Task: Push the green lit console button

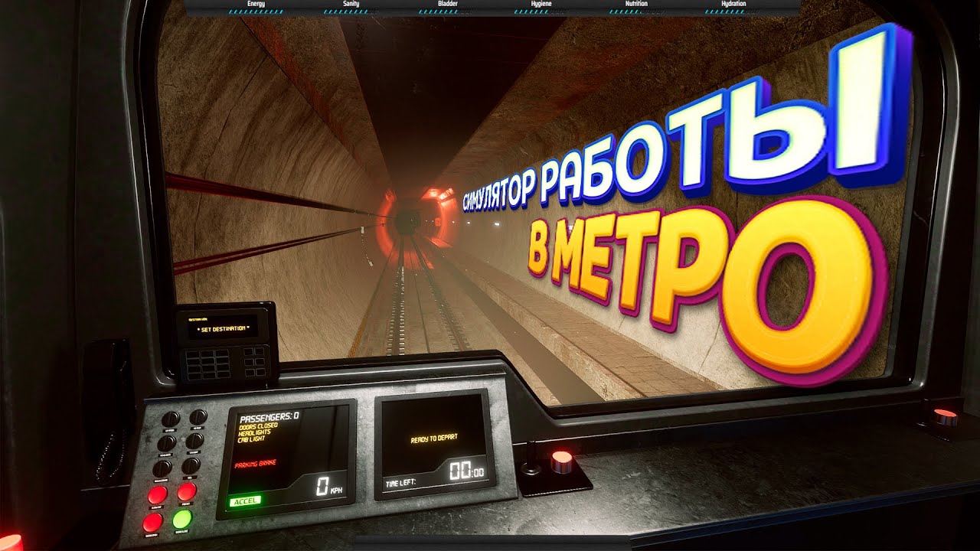Action: (x=182, y=519)
